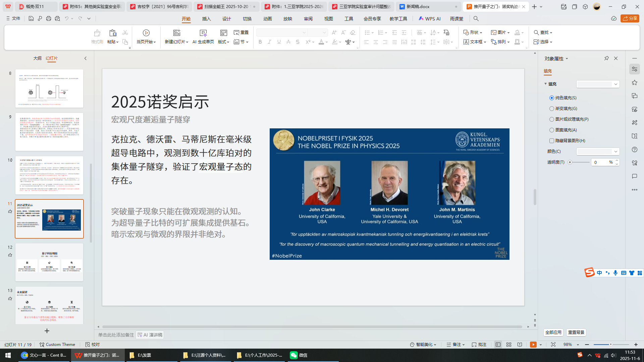Select picture or texture fill option
This screenshot has width=644, height=362.
(552, 119)
